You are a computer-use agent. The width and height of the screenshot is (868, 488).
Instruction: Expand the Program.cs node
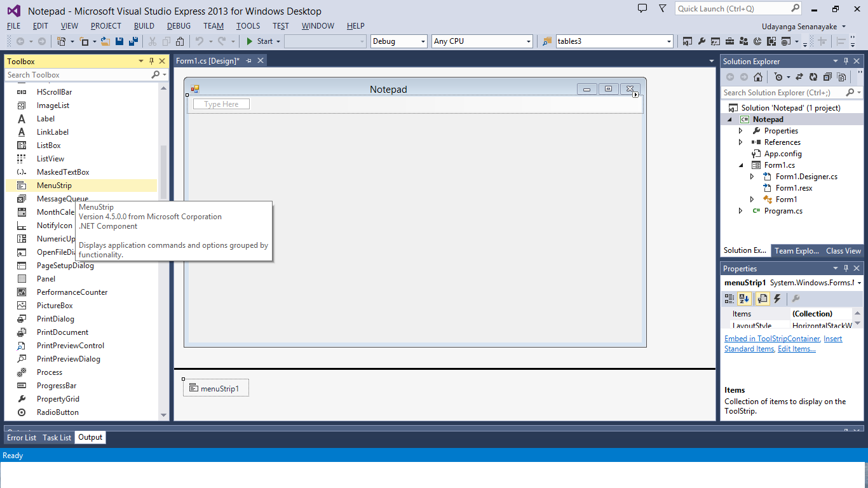point(740,211)
